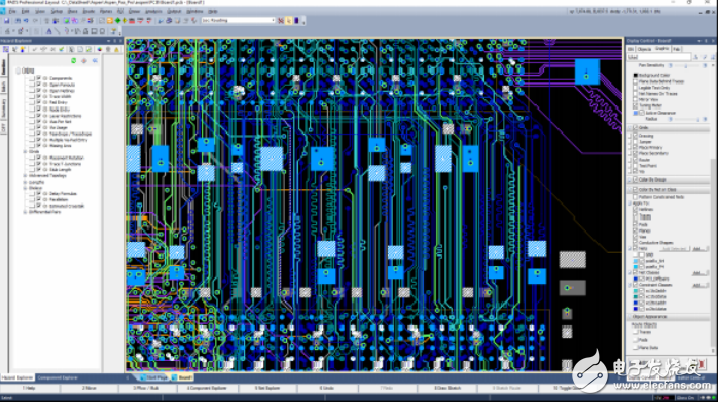Enable the Legible Text Only option
The image size is (720, 402).
(636, 87)
